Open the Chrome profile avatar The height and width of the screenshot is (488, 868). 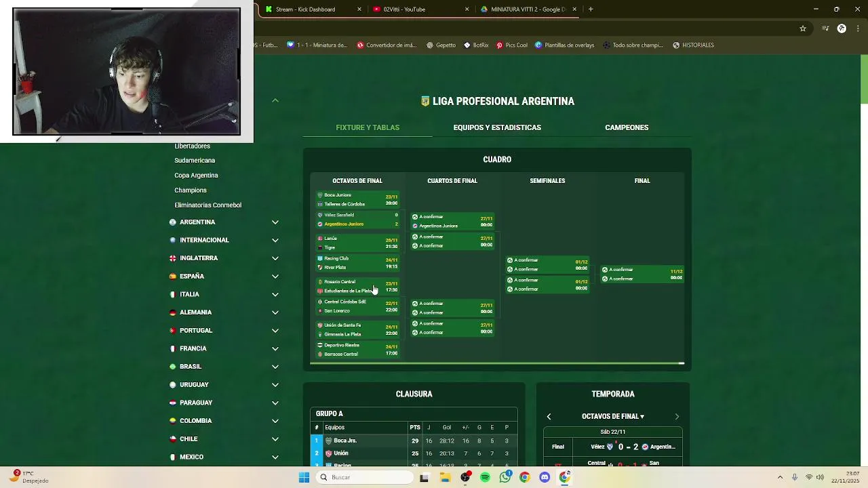[x=842, y=28]
